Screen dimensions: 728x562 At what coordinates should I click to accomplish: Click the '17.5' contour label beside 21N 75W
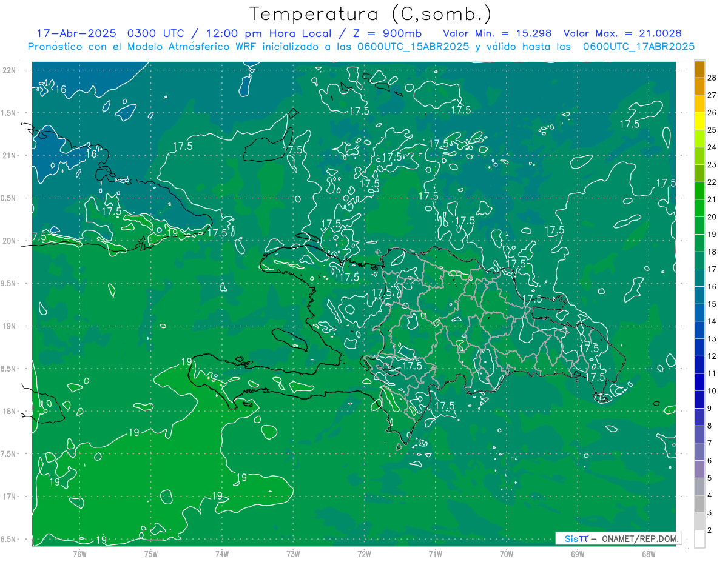(x=183, y=146)
